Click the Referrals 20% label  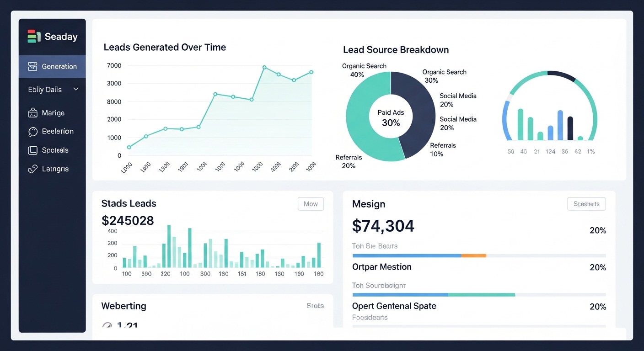click(349, 161)
